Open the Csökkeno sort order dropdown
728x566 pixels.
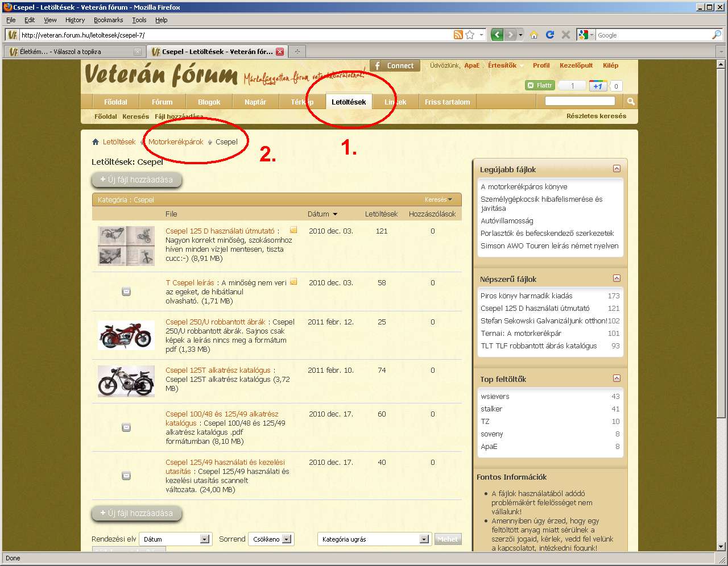click(x=287, y=539)
